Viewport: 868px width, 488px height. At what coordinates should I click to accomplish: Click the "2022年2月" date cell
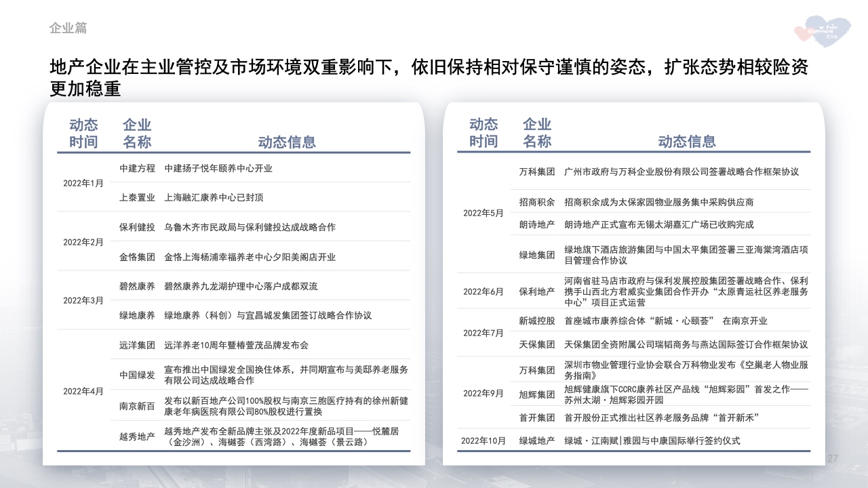tap(84, 242)
